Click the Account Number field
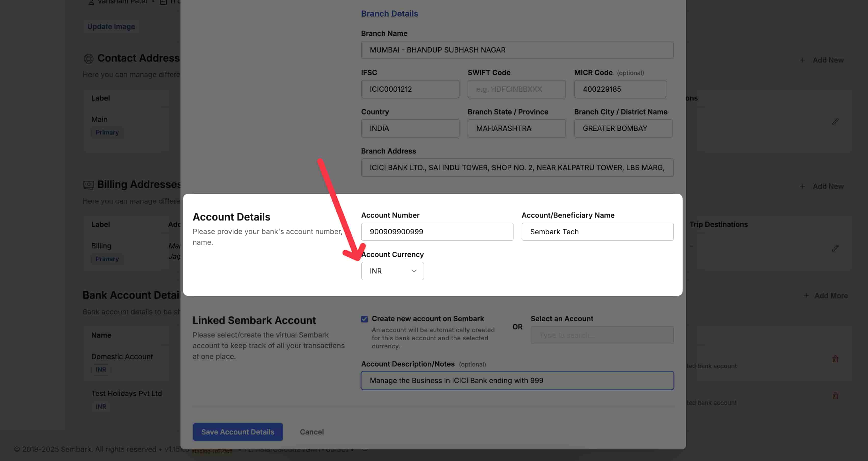This screenshot has width=868, height=461. (x=437, y=232)
